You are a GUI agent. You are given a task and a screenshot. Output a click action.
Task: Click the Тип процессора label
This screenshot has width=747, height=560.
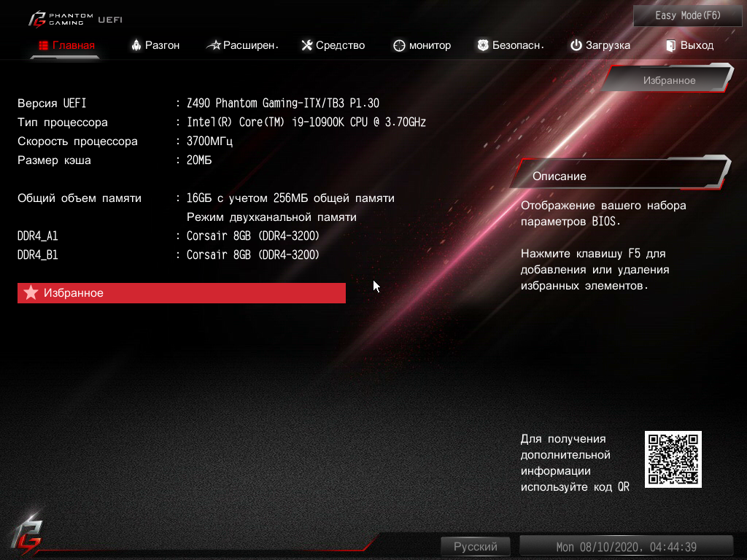pos(63,122)
